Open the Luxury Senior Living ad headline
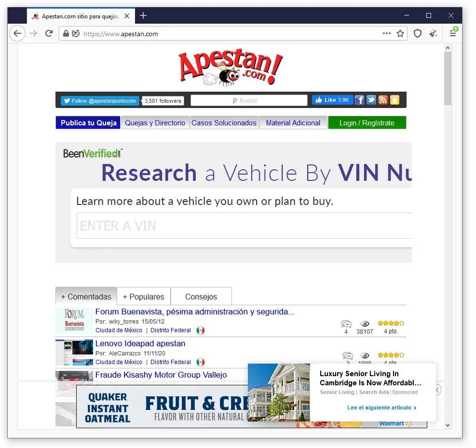The image size is (476, 448). click(370, 378)
